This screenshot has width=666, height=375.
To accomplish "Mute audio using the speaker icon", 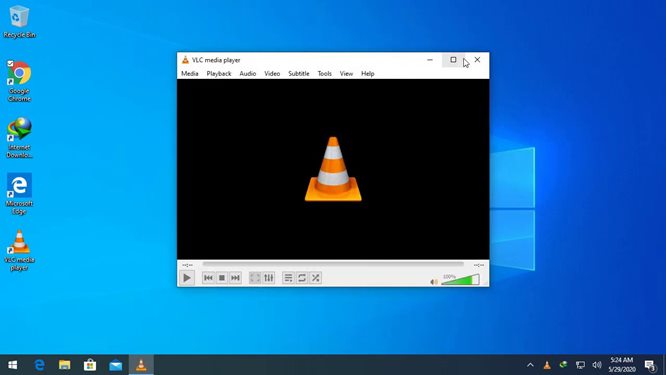I will pos(434,282).
